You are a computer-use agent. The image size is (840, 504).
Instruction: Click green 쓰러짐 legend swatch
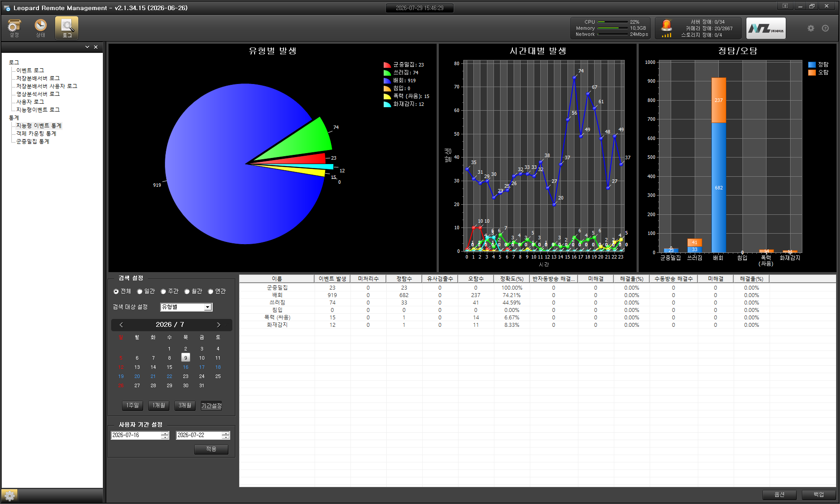(387, 73)
